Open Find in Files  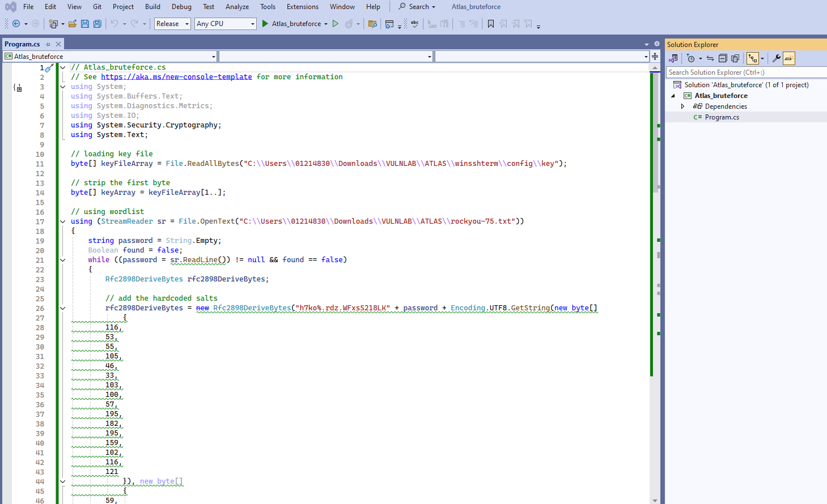[372, 24]
